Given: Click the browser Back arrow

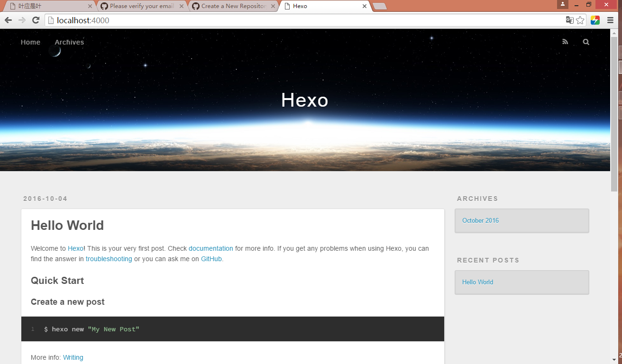Looking at the screenshot, I should tap(8, 20).
